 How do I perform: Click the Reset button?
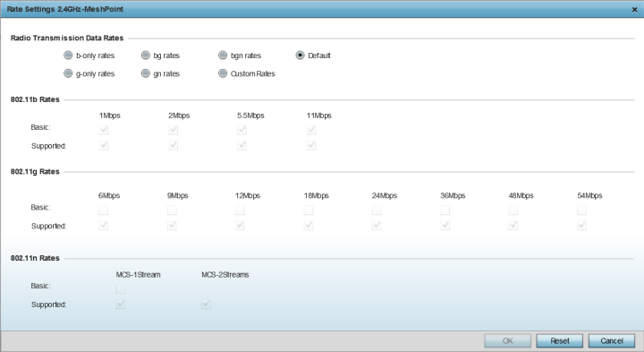(559, 341)
